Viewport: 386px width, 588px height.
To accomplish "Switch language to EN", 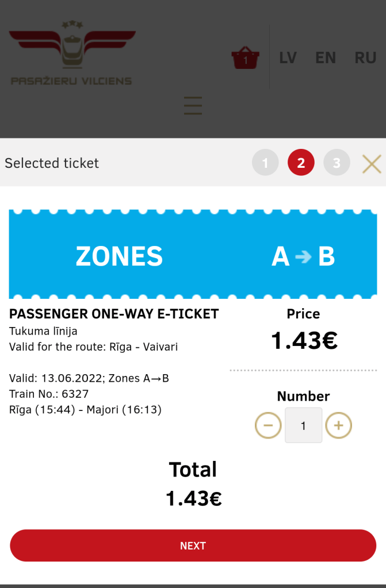I will coord(326,57).
